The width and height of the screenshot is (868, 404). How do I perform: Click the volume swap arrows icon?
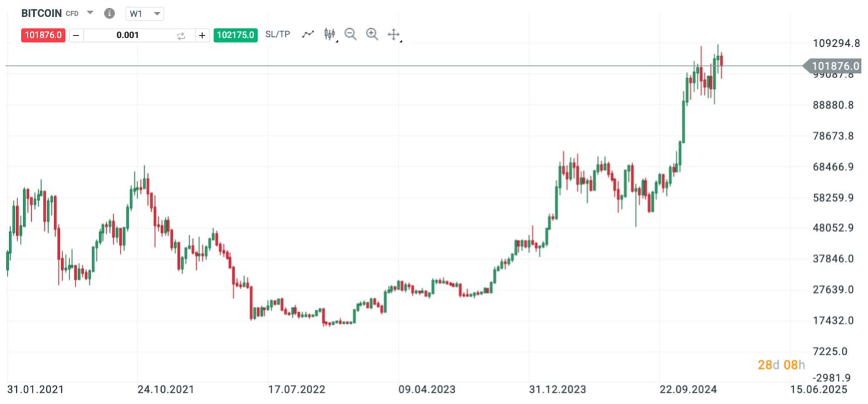[x=181, y=36]
